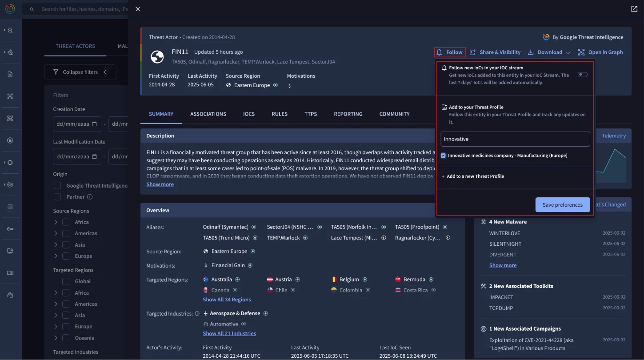Click the Follow bell button
This screenshot has width=644, height=360.
[x=450, y=52]
